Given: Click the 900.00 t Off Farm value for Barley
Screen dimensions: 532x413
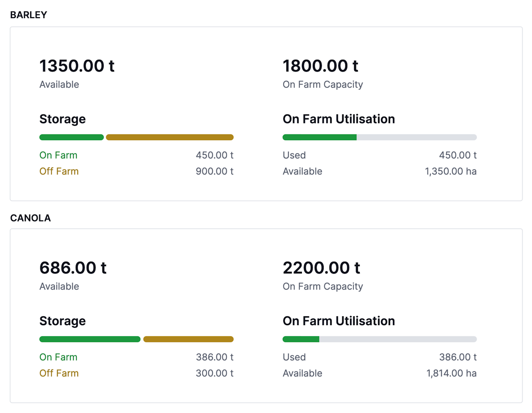Looking at the screenshot, I should click(x=215, y=171).
